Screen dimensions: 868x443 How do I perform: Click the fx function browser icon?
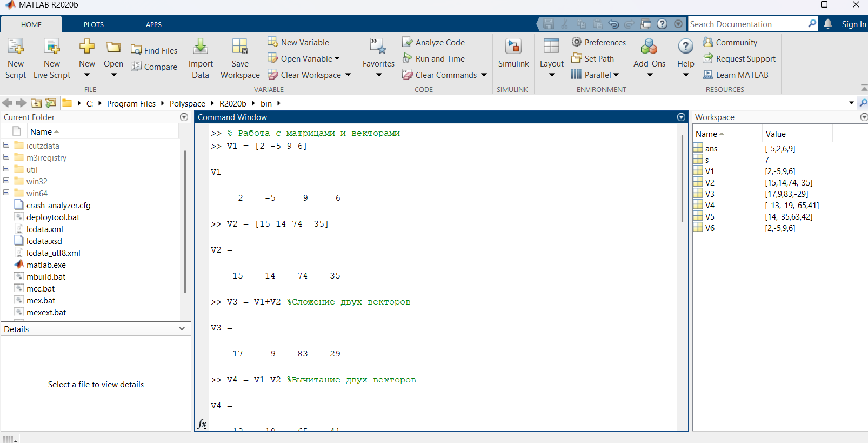(x=202, y=424)
